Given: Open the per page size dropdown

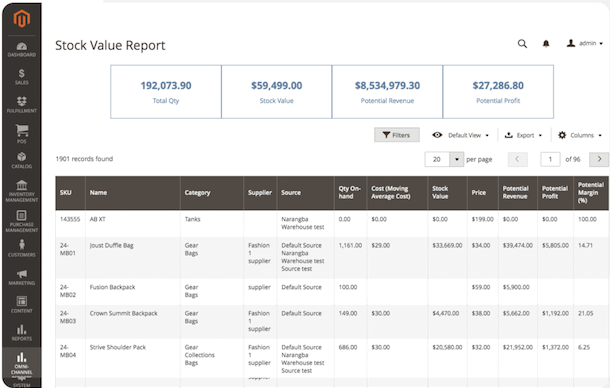Looking at the screenshot, I should (x=457, y=159).
